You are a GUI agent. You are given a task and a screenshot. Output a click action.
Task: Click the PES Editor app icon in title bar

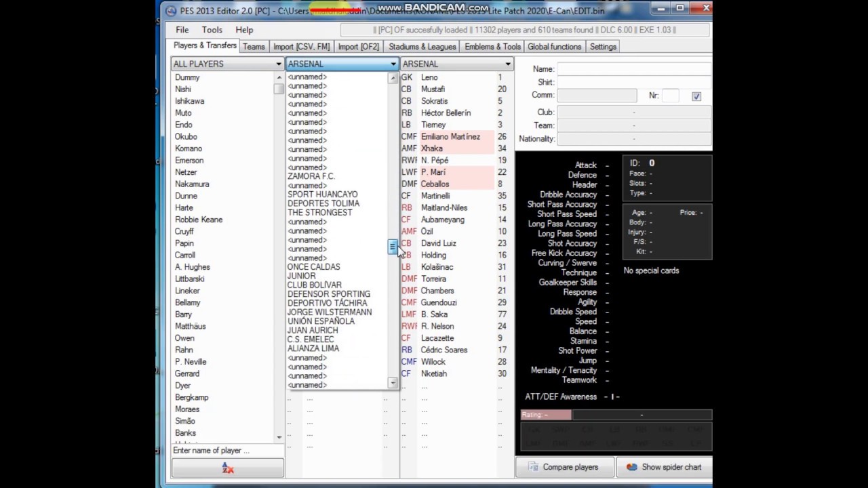pyautogui.click(x=171, y=11)
